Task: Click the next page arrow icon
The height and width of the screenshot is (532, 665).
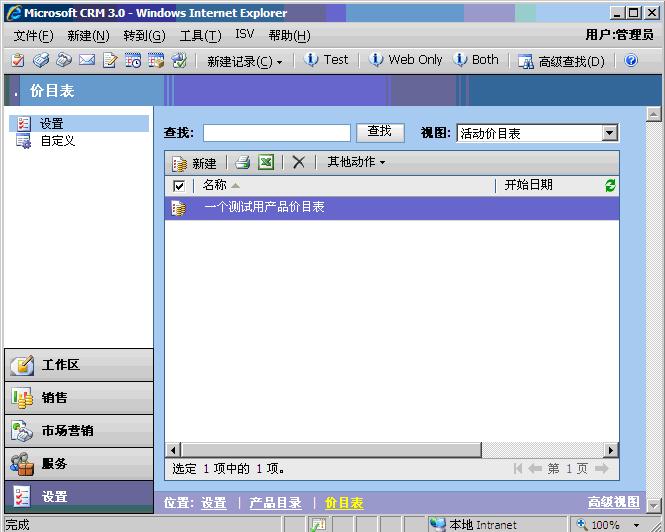Action: coord(601,468)
